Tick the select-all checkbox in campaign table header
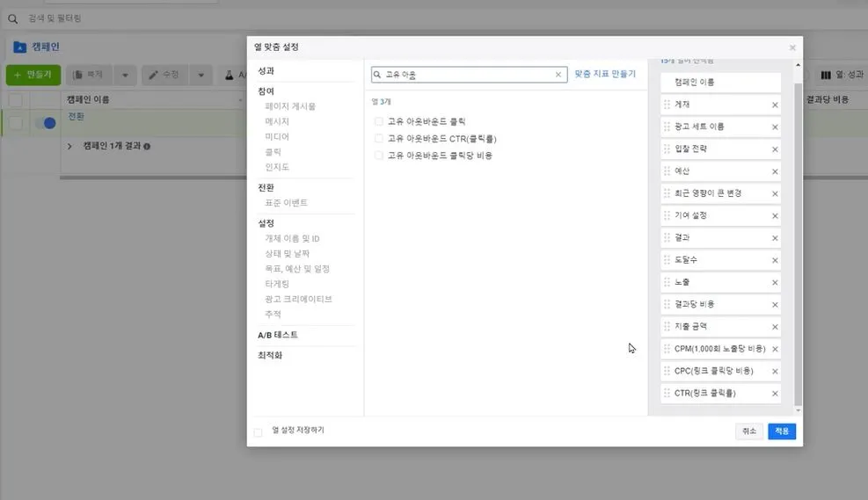The image size is (868, 500). pos(16,100)
